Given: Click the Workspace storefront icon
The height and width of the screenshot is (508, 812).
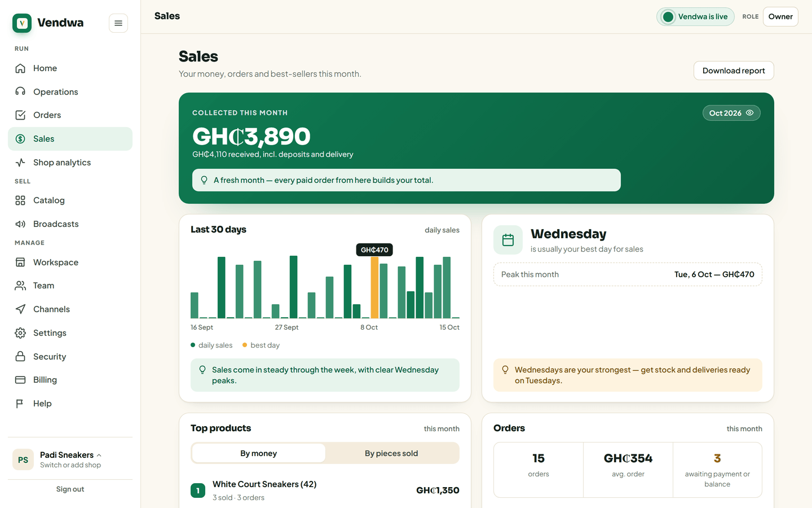Looking at the screenshot, I should pyautogui.click(x=20, y=262).
